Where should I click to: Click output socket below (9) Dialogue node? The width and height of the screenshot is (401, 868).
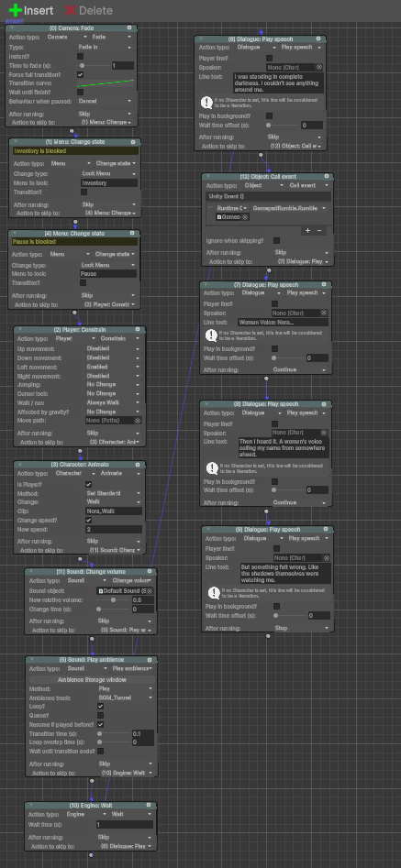click(268, 636)
